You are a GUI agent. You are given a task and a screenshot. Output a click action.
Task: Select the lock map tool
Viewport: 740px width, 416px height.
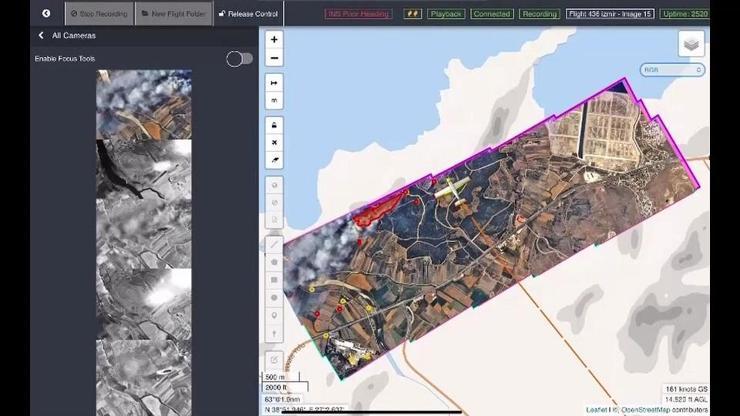click(275, 125)
